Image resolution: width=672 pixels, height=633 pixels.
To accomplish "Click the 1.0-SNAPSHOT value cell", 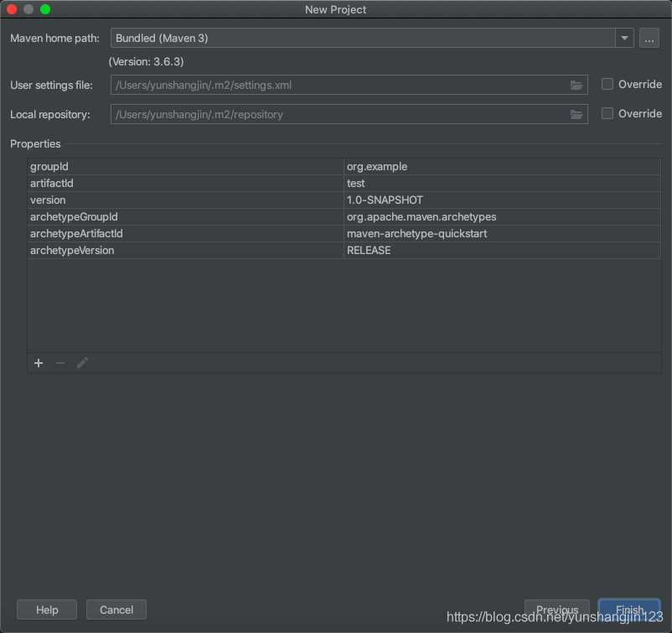I will [x=502, y=200].
